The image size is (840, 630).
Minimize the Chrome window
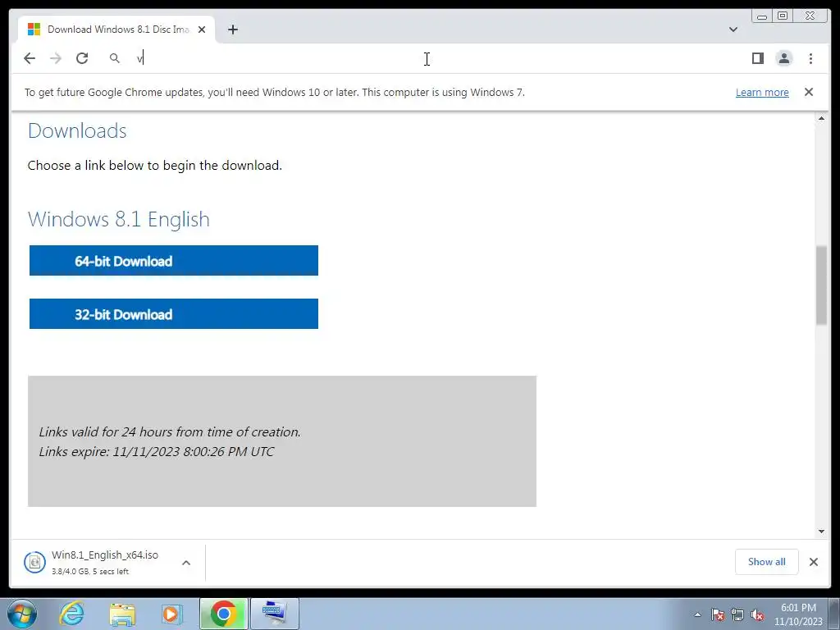point(762,16)
